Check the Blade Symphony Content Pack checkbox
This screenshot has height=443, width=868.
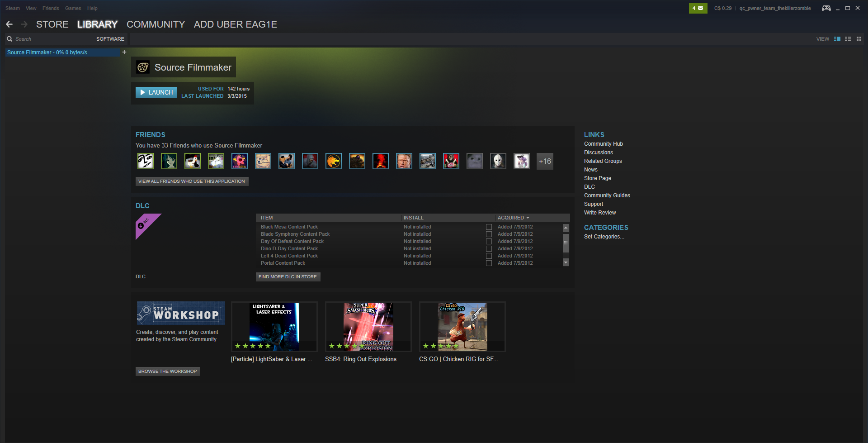489,234
